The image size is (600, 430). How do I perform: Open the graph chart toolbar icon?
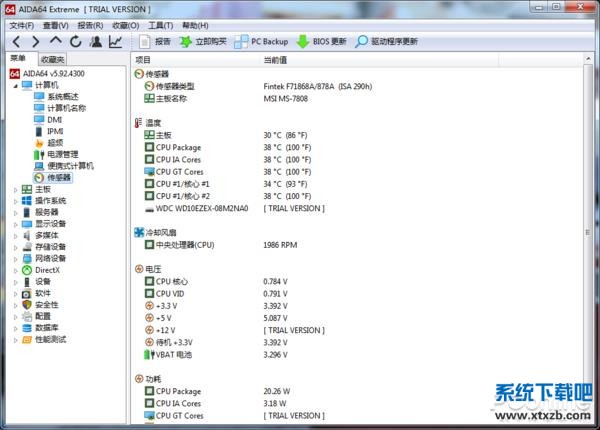(x=115, y=42)
